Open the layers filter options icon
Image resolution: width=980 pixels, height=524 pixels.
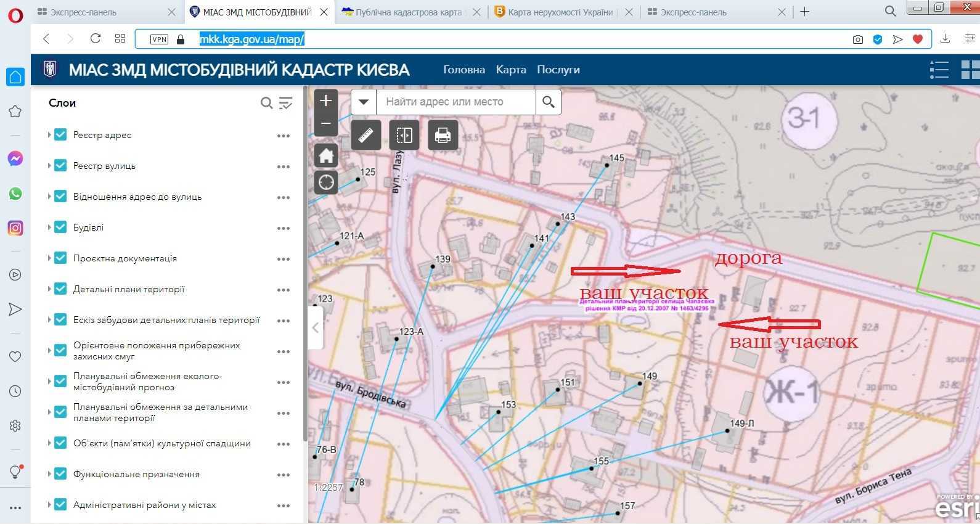coord(285,103)
